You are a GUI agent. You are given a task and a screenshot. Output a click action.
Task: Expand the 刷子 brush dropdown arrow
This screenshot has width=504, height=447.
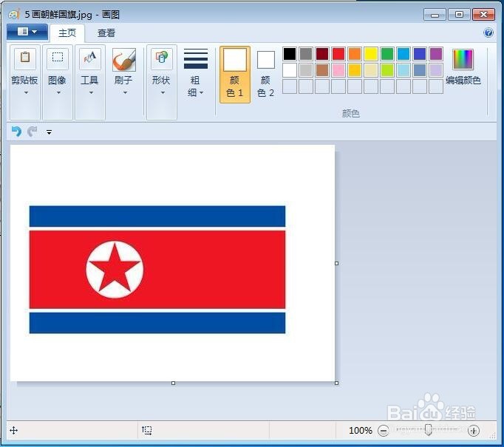(x=125, y=93)
